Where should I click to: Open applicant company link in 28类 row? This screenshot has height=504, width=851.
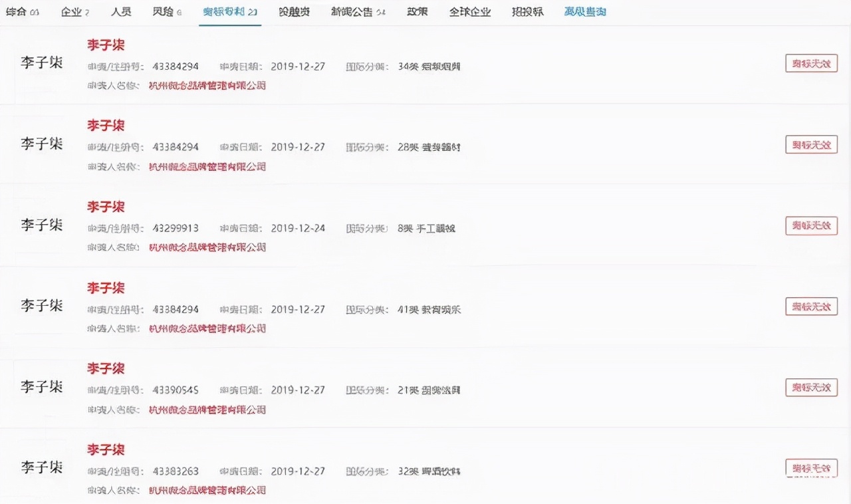[x=207, y=166]
